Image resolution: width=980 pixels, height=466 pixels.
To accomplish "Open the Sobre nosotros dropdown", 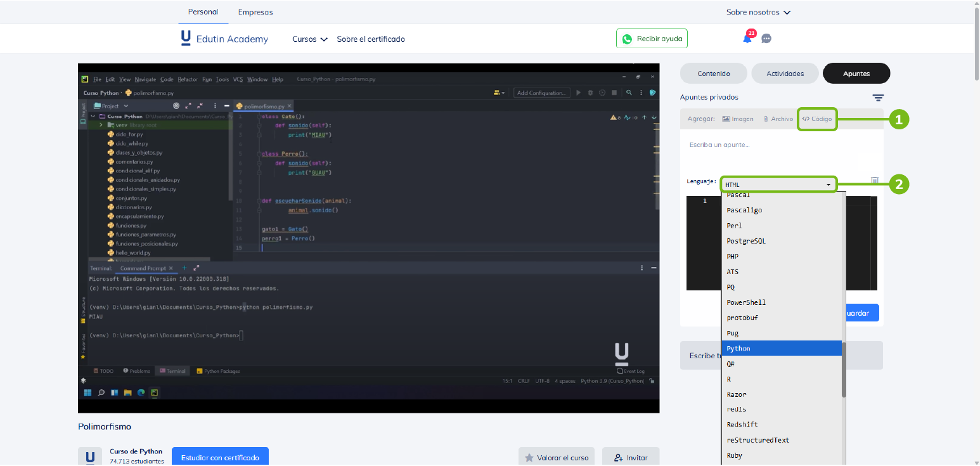I will [758, 12].
